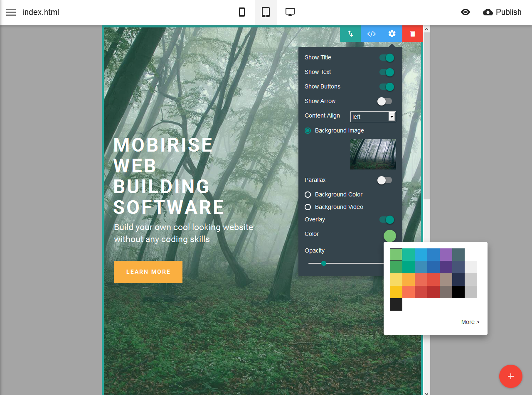Click the round green overlay Color swatch

coord(390,236)
